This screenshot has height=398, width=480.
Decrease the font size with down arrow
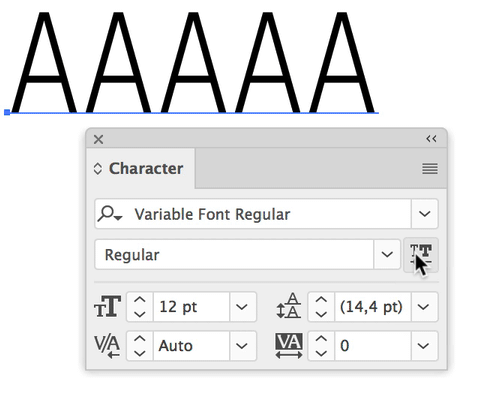coord(140,314)
